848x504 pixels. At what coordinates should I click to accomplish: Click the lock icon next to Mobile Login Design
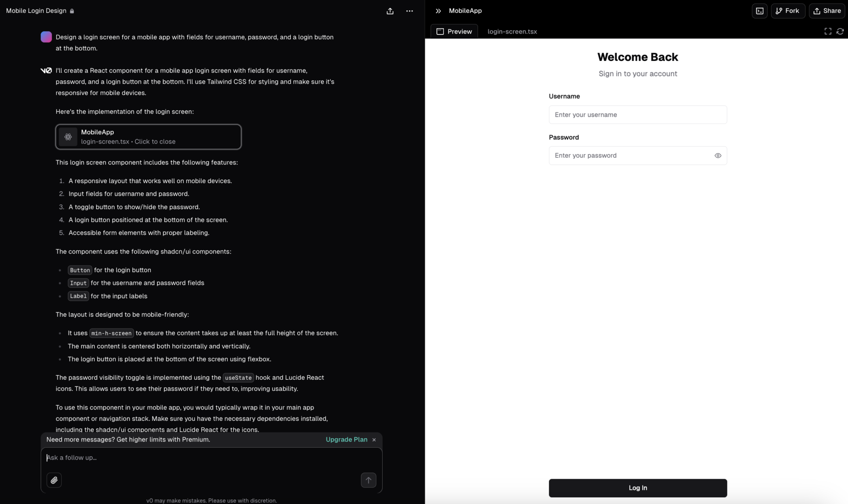pyautogui.click(x=72, y=11)
